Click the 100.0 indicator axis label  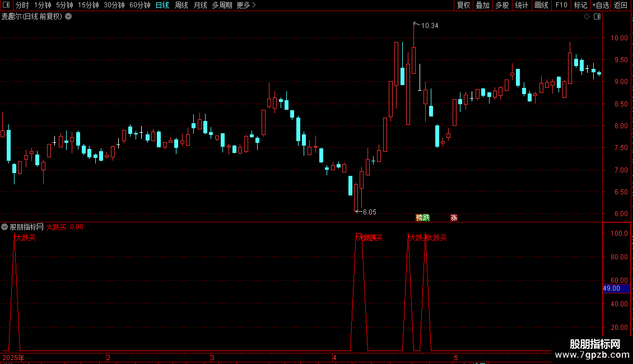click(619, 234)
